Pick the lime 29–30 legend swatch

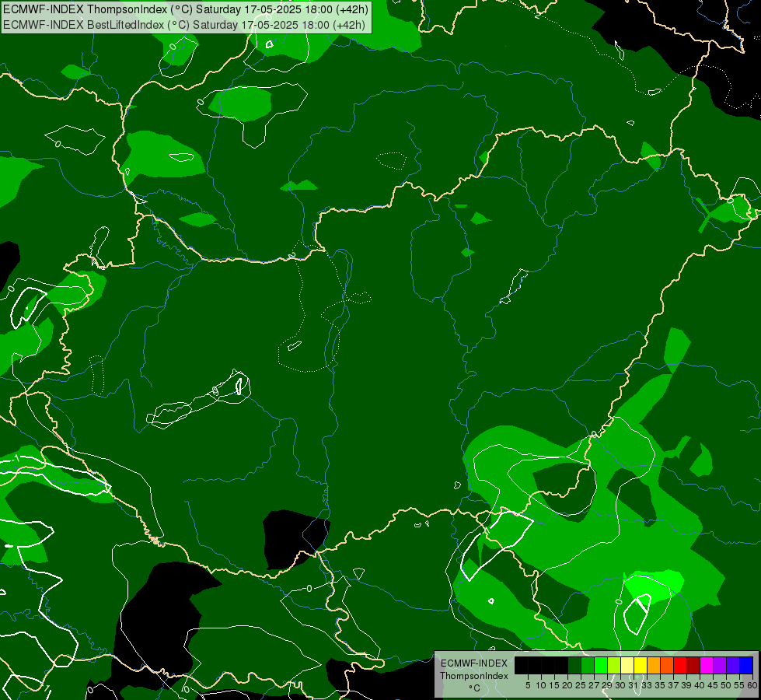tap(614, 665)
